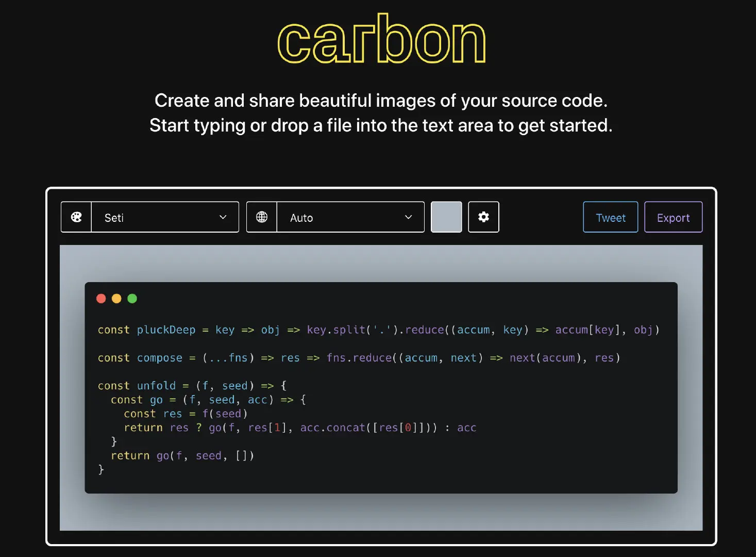Click the 'return go(f, seed, [])' line
This screenshot has height=557, width=756.
(182, 455)
